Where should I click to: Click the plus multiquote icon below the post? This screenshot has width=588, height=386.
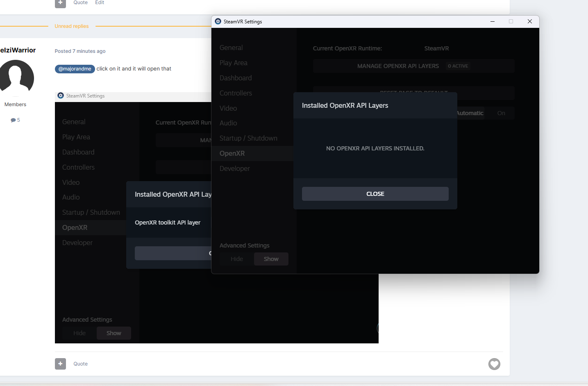[x=60, y=364]
